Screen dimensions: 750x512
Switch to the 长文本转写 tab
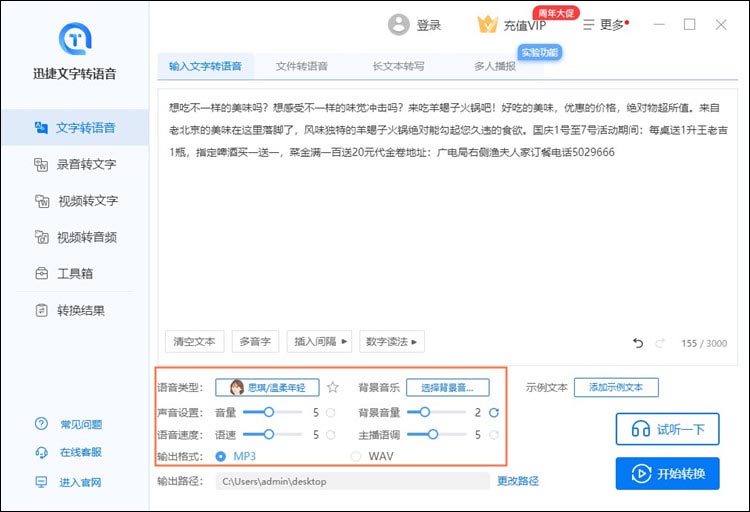click(x=398, y=66)
